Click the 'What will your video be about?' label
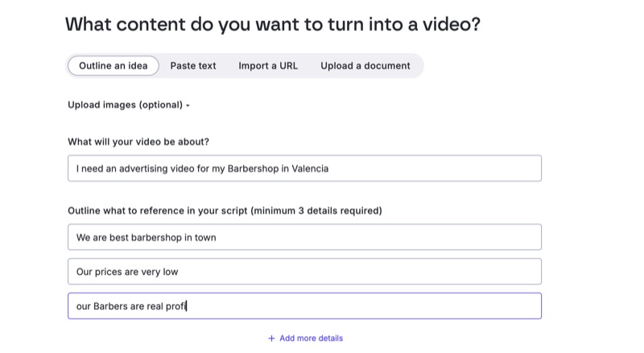644x353 pixels. click(138, 142)
